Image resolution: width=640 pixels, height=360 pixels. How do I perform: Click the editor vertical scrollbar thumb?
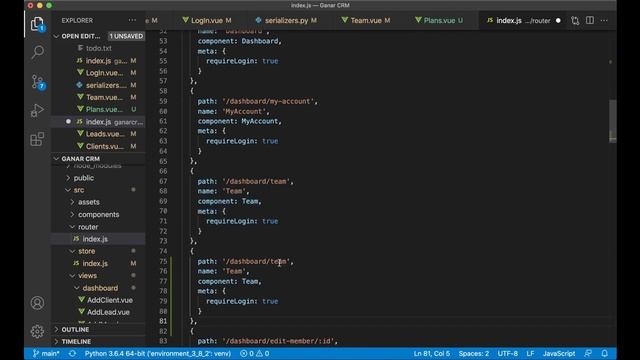pos(613,121)
